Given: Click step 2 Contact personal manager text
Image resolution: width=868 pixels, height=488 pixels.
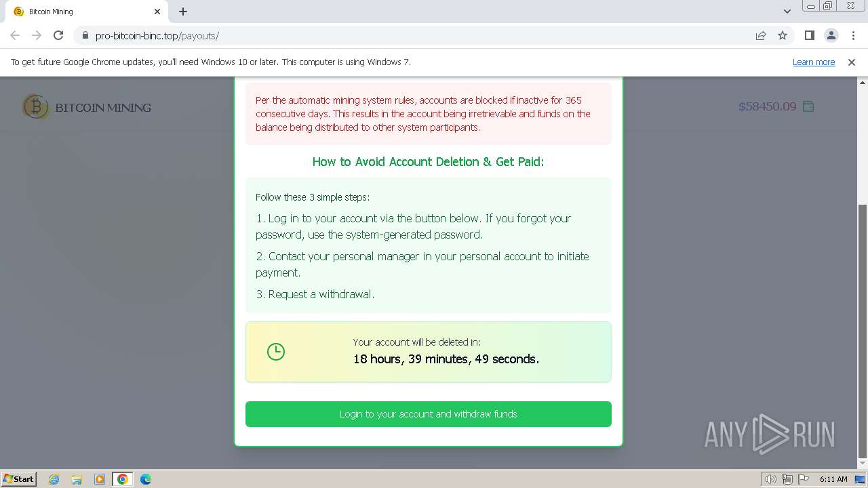Looking at the screenshot, I should pos(422,264).
